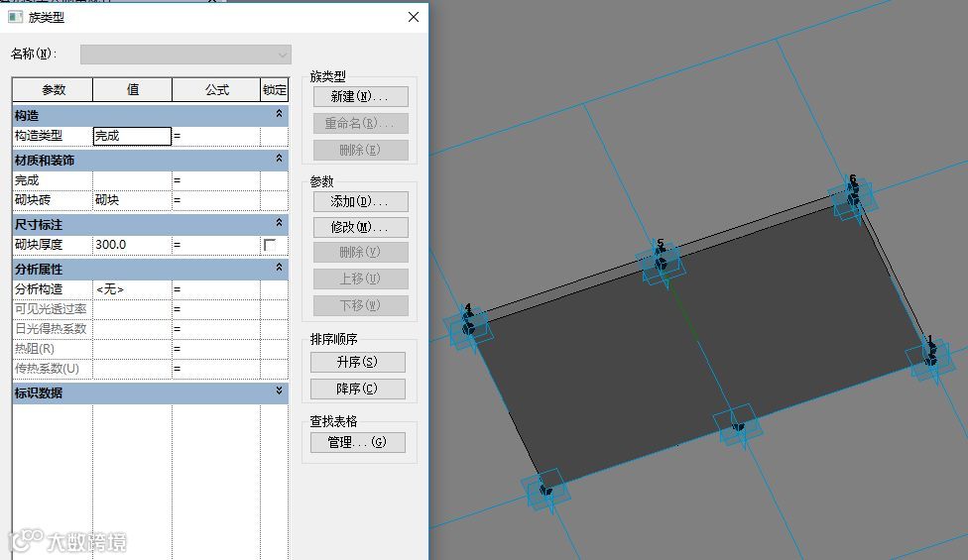Click the 参数 column header

(54, 90)
